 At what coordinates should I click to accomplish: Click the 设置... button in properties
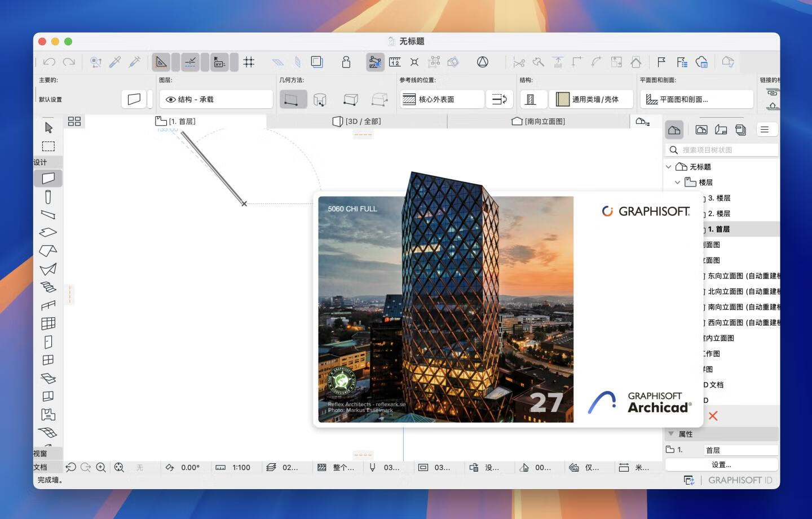[x=721, y=464]
